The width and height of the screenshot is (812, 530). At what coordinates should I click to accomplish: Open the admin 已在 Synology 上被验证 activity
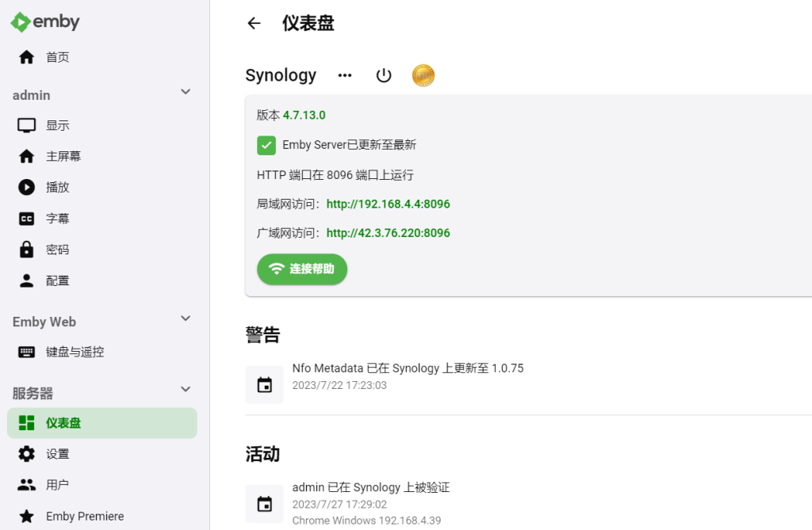[x=371, y=487]
